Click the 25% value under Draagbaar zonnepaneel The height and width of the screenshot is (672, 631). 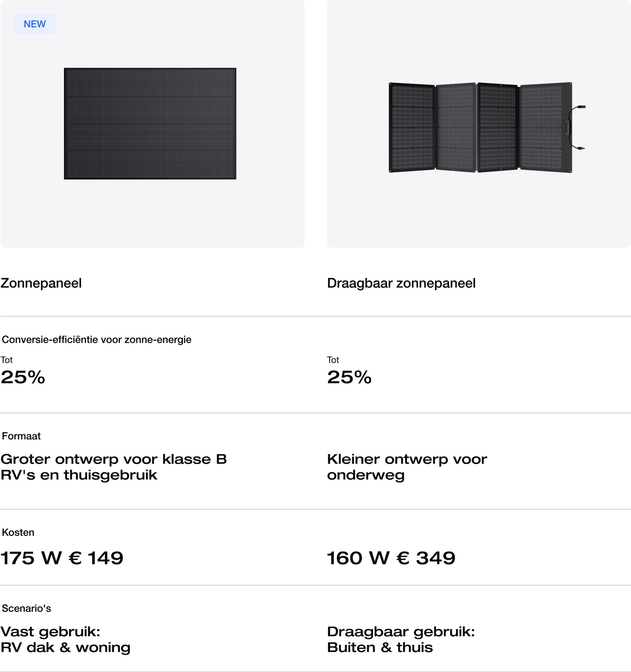349,377
